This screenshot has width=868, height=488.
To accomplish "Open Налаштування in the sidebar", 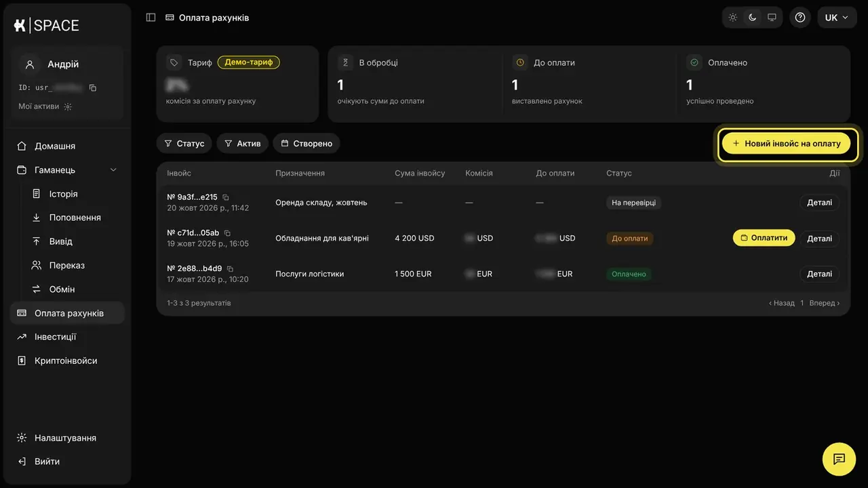I will [67, 438].
